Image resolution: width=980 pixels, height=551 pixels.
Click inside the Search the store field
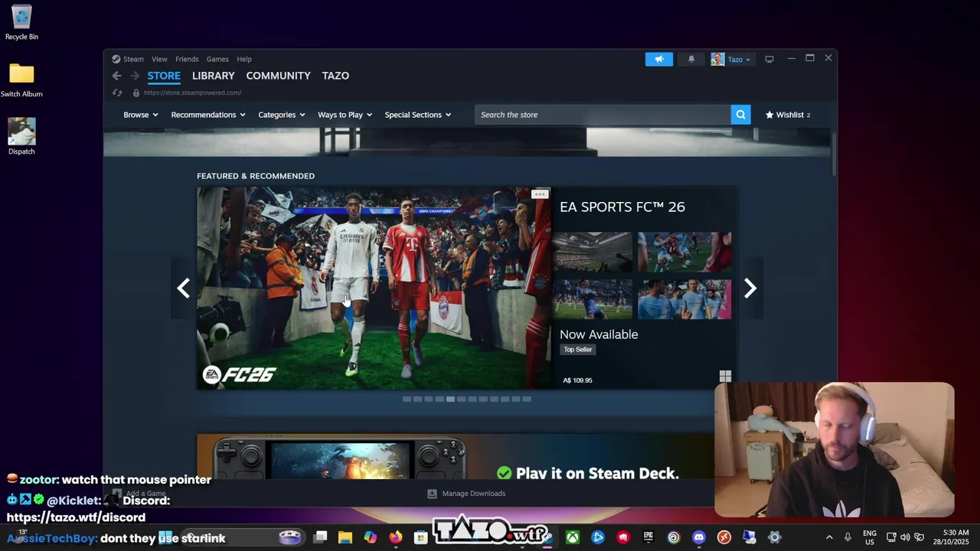tap(603, 115)
